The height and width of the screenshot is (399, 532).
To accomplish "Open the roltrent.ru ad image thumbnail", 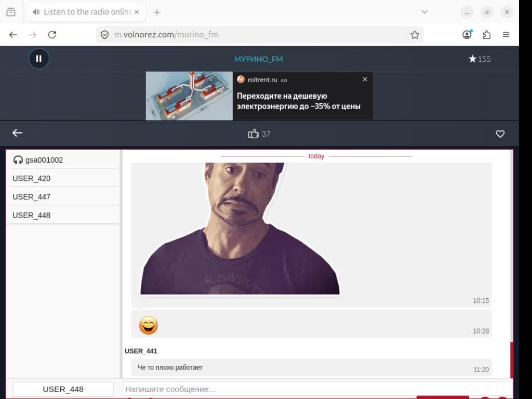I will tap(189, 96).
